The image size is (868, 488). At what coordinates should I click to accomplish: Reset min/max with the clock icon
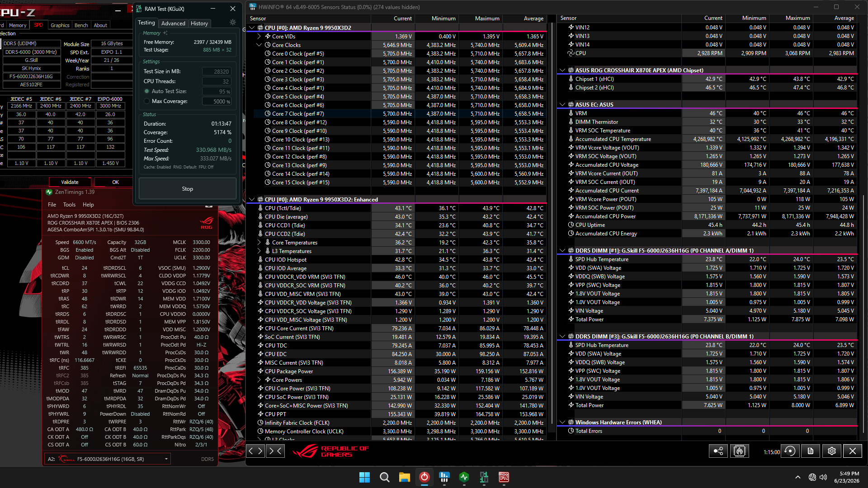790,451
